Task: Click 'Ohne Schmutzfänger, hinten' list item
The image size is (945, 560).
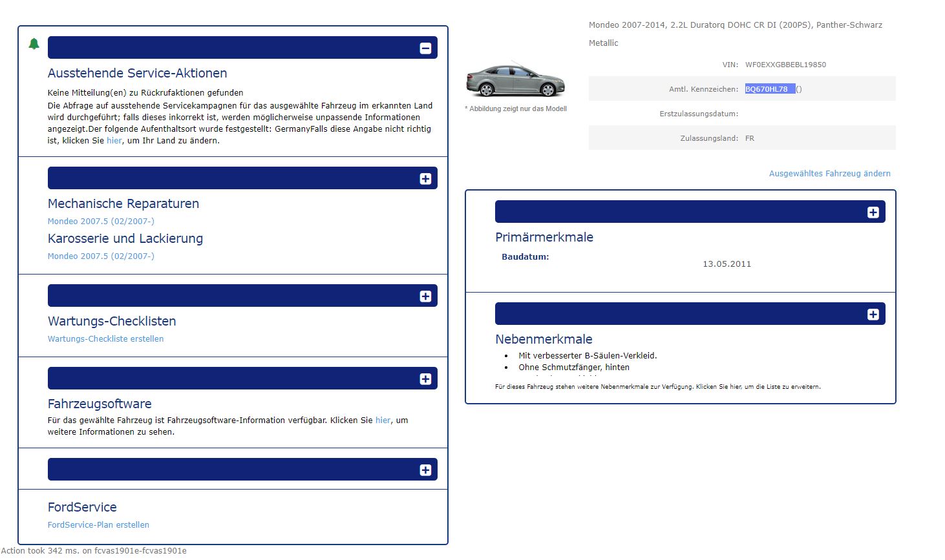Action: pos(574,368)
